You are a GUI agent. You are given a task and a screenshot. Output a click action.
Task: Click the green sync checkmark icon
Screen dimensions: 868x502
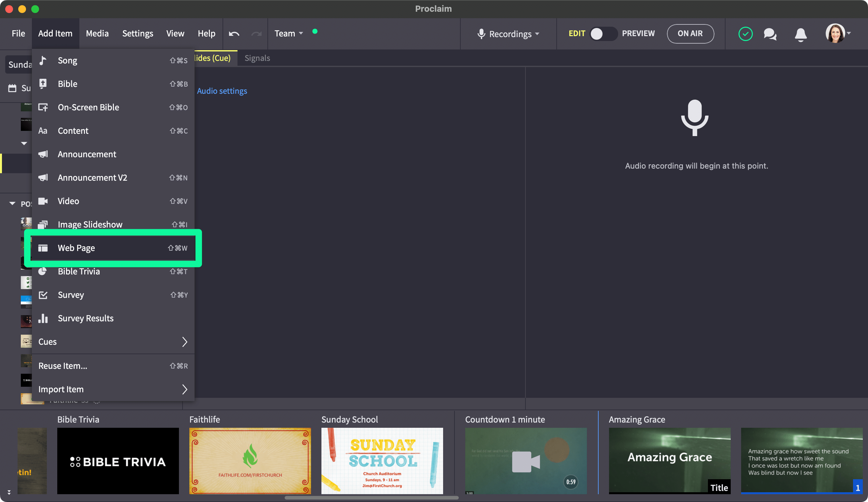(x=745, y=34)
